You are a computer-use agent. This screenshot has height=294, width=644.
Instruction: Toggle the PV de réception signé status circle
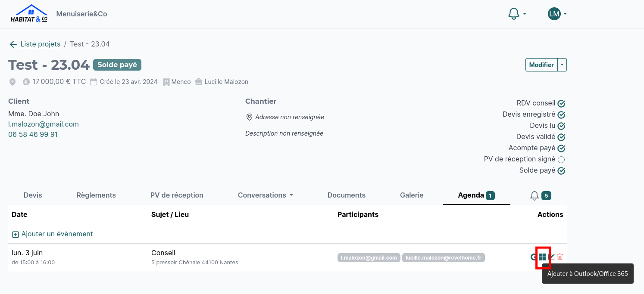pos(561,160)
